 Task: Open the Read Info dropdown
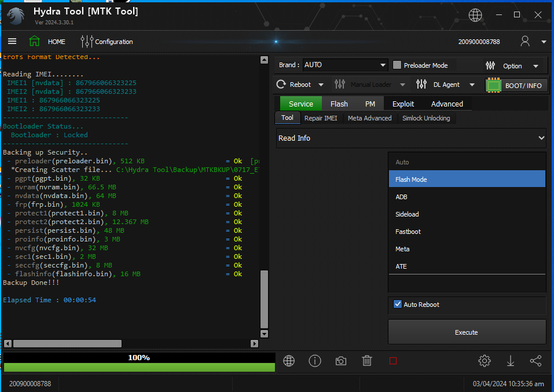(x=411, y=138)
